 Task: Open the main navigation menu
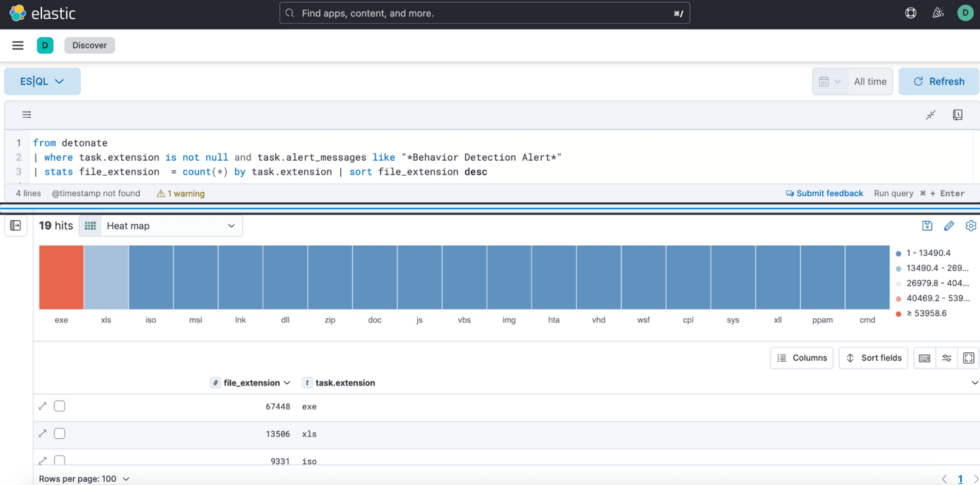pyautogui.click(x=17, y=45)
